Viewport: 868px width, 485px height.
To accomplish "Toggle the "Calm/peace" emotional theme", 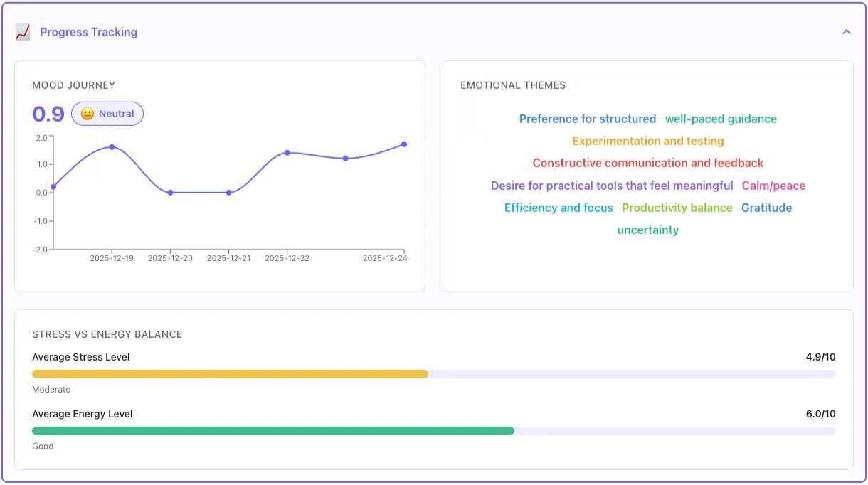I will point(774,186).
